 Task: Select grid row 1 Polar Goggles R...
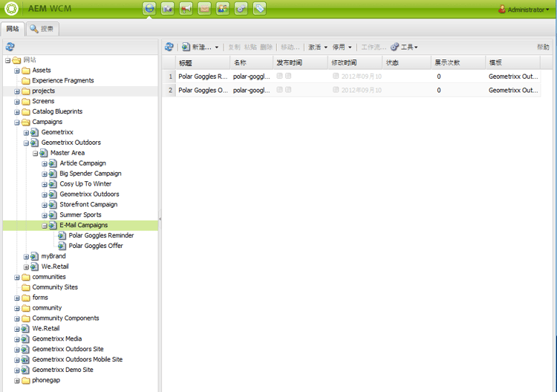[x=352, y=76]
